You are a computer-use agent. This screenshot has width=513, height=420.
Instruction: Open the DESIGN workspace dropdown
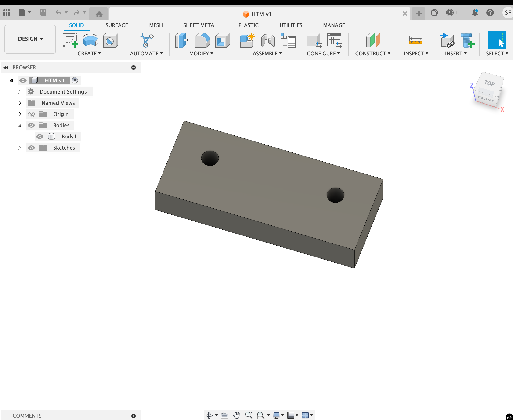point(30,39)
